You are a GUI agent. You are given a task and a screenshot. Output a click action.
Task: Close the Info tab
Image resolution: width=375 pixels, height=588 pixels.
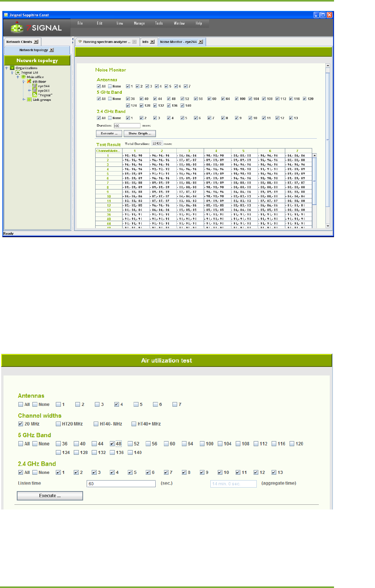point(152,42)
